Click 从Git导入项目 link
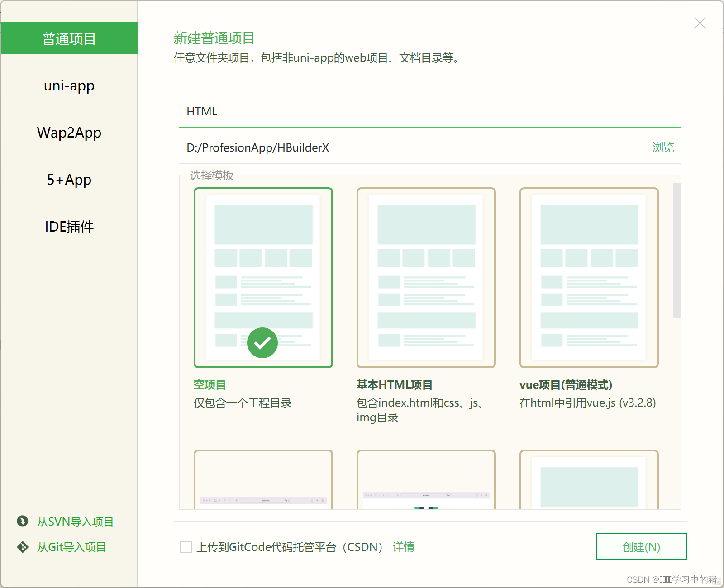This screenshot has height=588, width=724. tap(71, 547)
